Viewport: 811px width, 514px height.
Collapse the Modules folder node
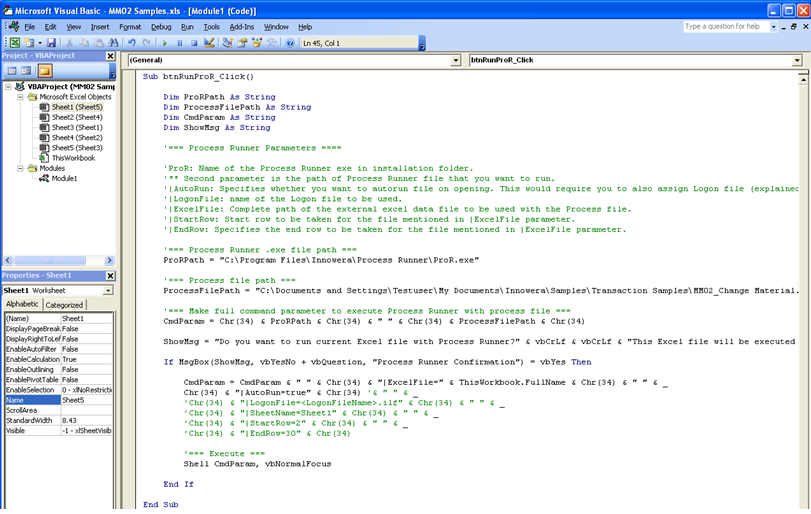point(20,168)
